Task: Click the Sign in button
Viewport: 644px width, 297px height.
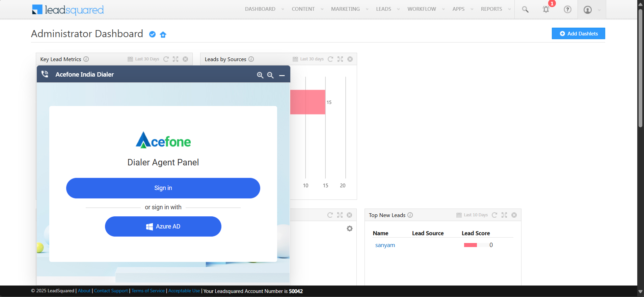Action: click(163, 188)
